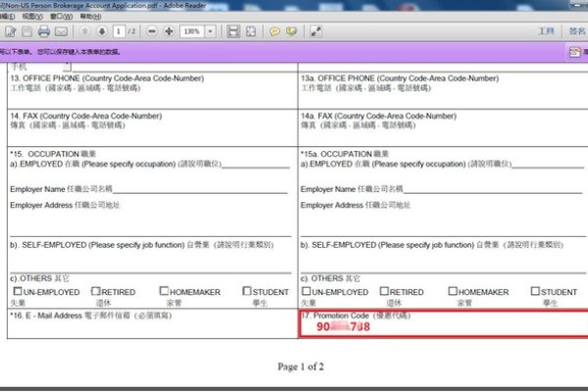Check the left column UN-EMPLOYED checkbox

point(19,291)
